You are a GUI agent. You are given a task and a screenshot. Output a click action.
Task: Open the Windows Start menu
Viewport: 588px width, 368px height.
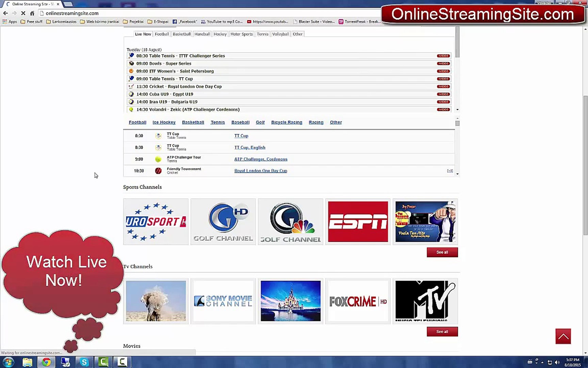click(x=8, y=362)
